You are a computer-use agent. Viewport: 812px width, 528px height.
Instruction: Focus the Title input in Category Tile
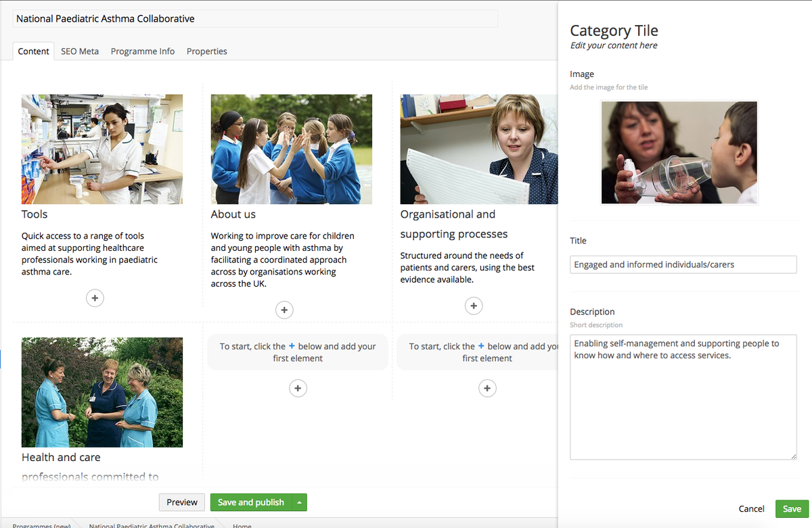(683, 264)
